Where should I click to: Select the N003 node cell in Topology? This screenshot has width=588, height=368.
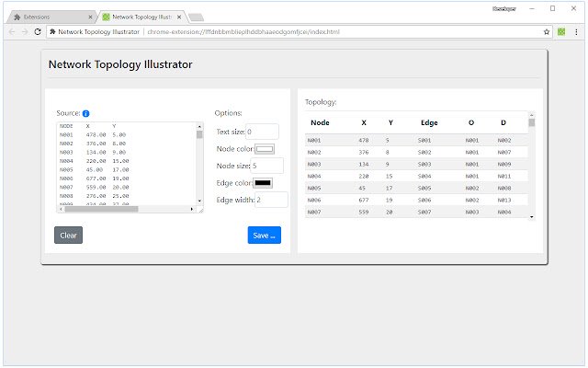314,164
